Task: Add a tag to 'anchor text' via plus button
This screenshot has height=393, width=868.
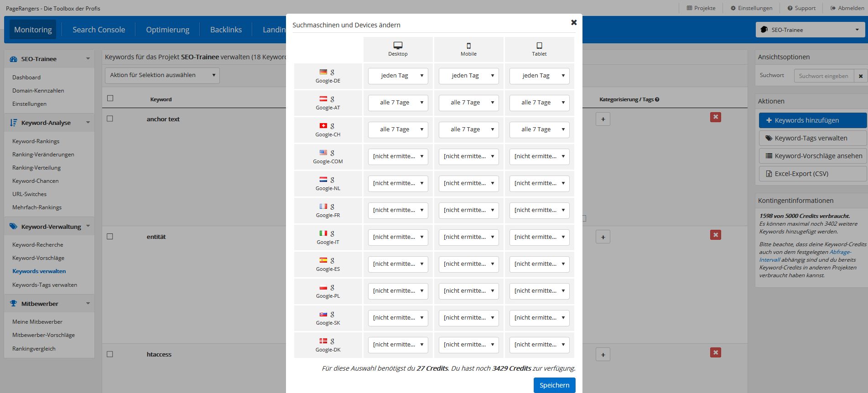Action: (x=603, y=119)
